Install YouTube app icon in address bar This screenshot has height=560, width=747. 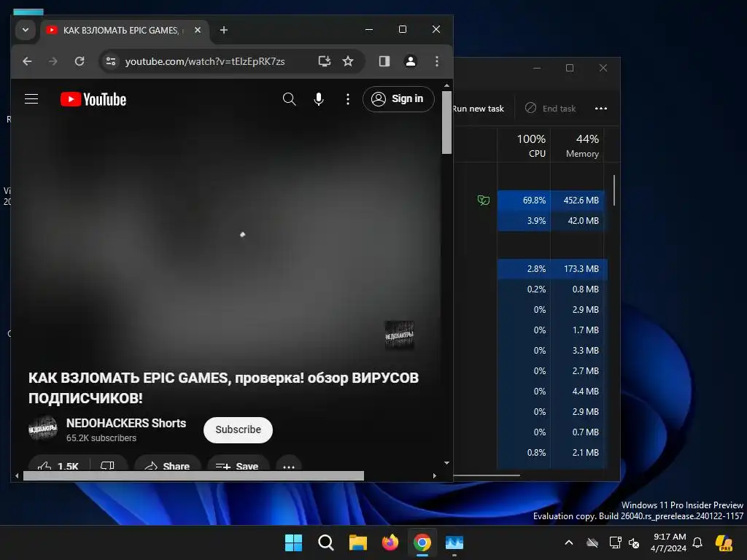pyautogui.click(x=325, y=61)
